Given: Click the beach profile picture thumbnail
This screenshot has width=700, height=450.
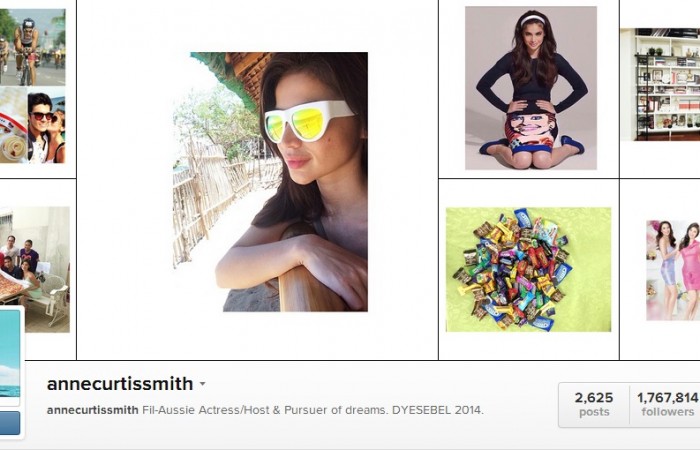Looking at the screenshot, I should click(x=10, y=355).
